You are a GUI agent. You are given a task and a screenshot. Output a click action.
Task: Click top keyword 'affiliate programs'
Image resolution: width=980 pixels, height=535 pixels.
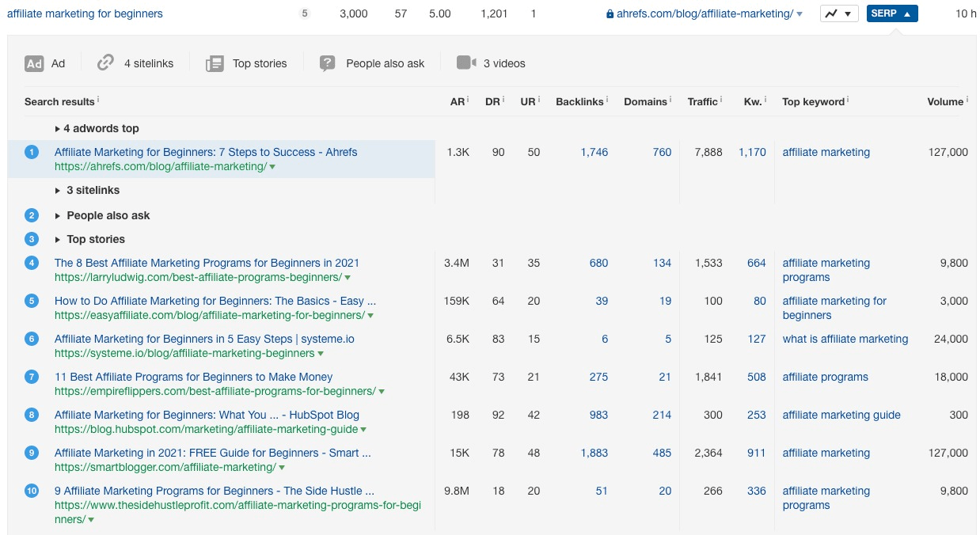[x=825, y=377]
